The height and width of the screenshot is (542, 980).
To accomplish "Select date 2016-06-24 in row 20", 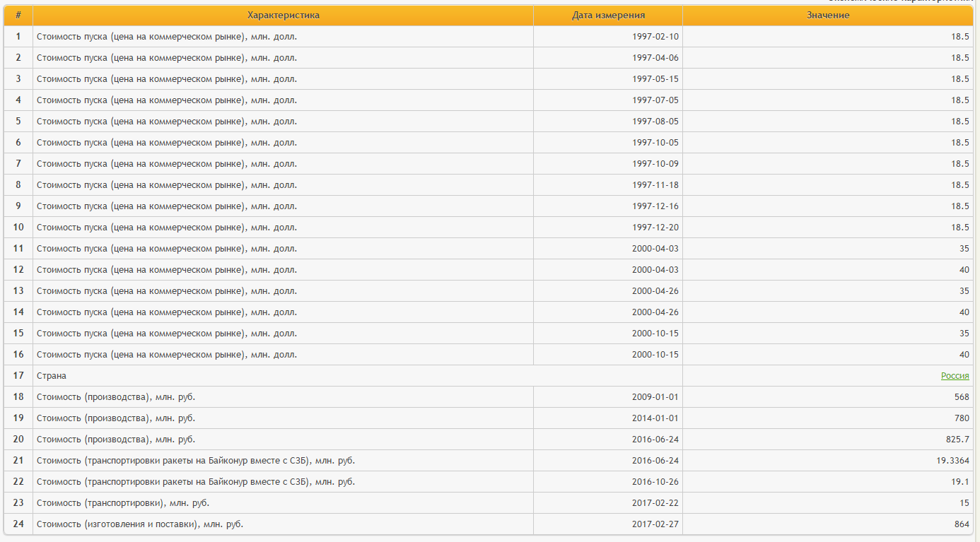I will point(655,440).
